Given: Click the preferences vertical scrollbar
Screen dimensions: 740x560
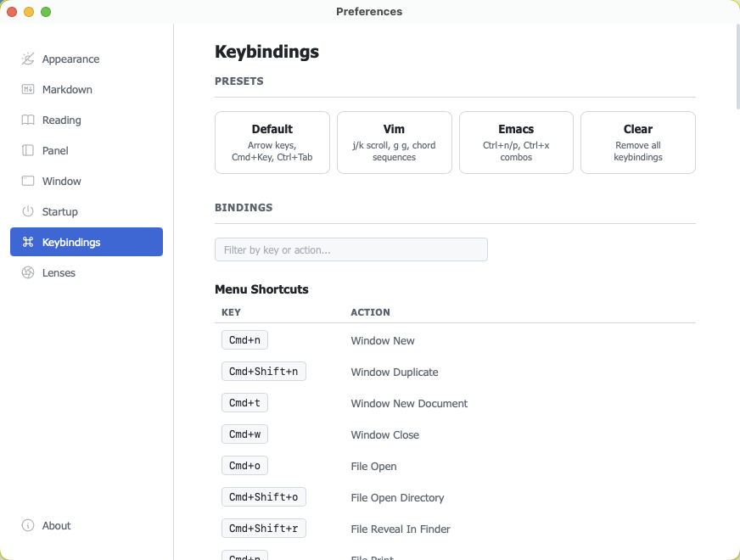Looking at the screenshot, I should pyautogui.click(x=737, y=66).
